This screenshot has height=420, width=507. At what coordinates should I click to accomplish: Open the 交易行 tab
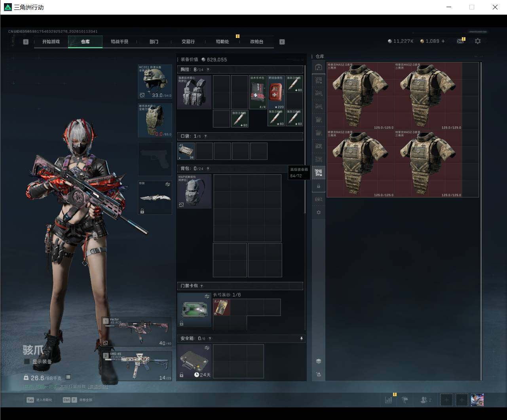tap(188, 42)
